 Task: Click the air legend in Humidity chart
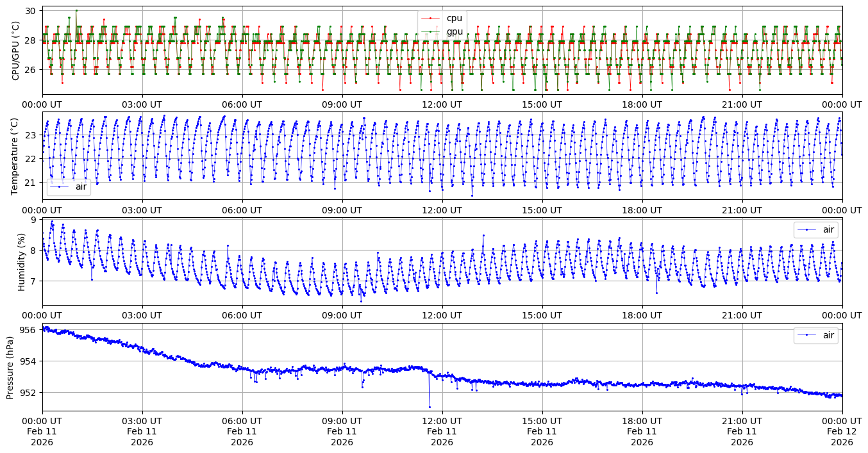pyautogui.click(x=815, y=229)
